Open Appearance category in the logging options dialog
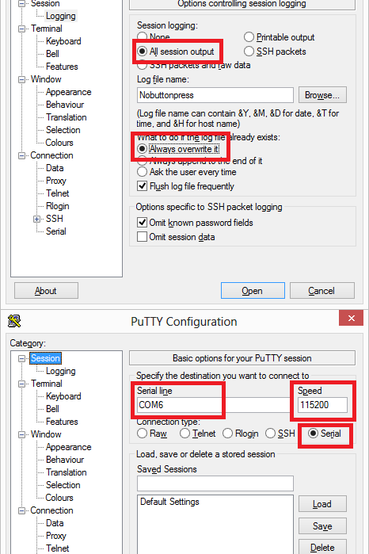Screen dimensions: 369x554 click(x=68, y=92)
